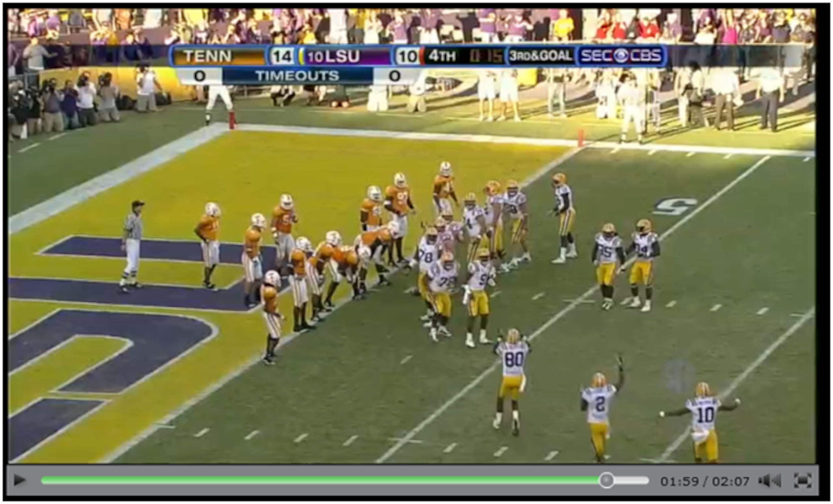The width and height of the screenshot is (833, 504).
Task: Mute audio using the speaker icon
Action: coord(770,480)
